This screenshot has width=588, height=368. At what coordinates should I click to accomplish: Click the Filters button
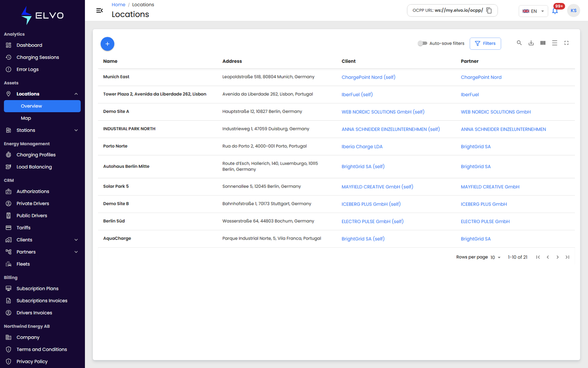coord(485,43)
